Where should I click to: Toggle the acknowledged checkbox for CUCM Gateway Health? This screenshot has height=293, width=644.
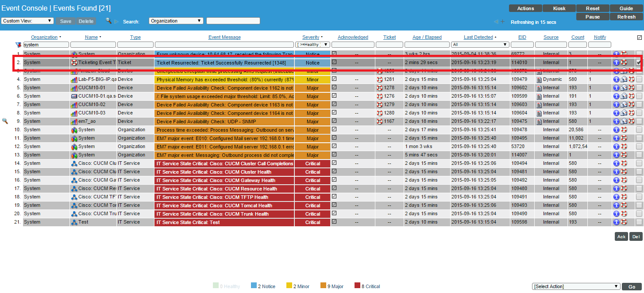click(334, 180)
